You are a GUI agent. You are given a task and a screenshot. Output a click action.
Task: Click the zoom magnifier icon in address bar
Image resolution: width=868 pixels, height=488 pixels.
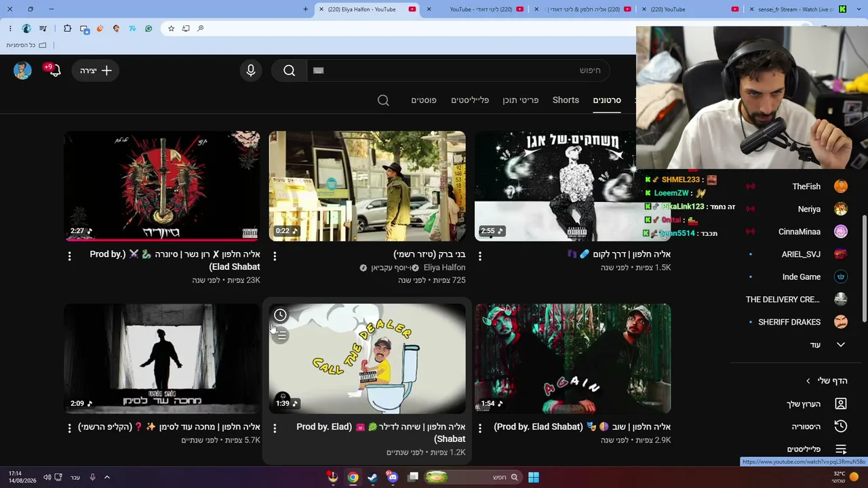(x=201, y=28)
